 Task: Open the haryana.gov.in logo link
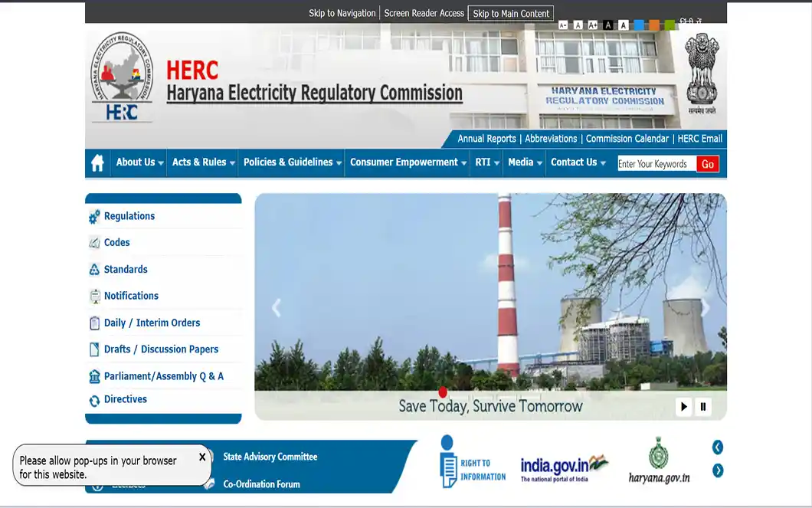tap(660, 460)
